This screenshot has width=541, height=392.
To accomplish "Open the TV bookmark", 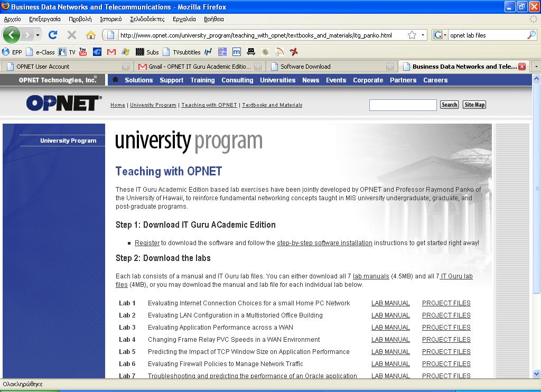I will click(x=67, y=52).
